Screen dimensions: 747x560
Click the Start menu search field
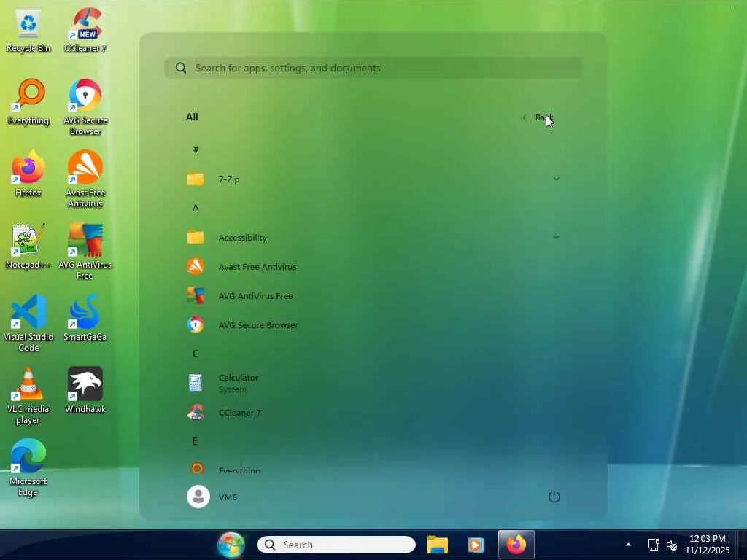pos(373,68)
